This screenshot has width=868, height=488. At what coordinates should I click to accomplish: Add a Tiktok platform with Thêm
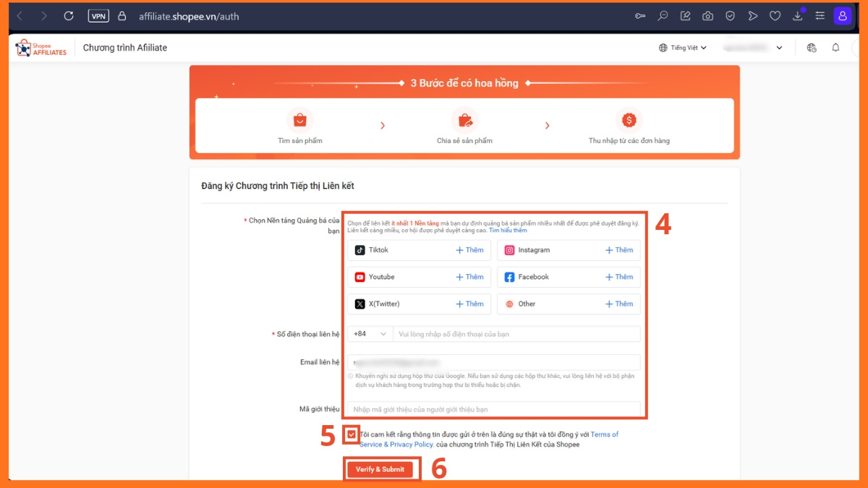coord(469,250)
